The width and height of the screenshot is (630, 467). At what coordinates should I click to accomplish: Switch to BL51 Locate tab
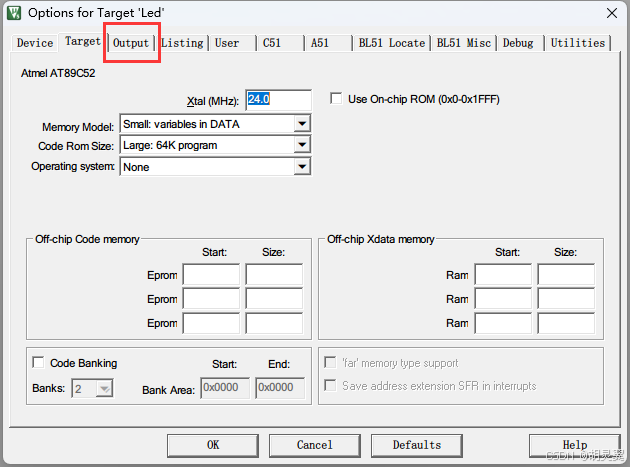[392, 43]
